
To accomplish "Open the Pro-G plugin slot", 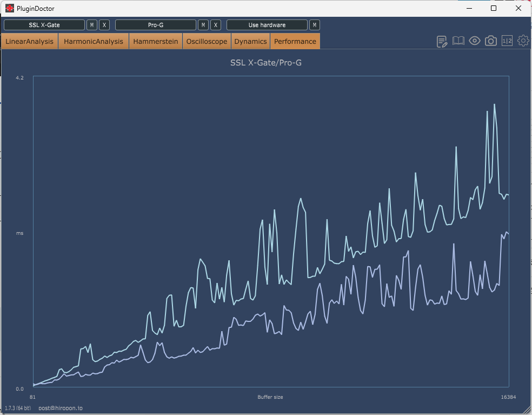I will pyautogui.click(x=156, y=25).
